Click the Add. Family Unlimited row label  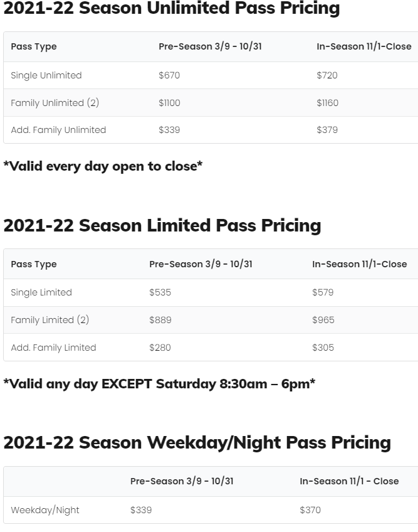click(x=58, y=130)
